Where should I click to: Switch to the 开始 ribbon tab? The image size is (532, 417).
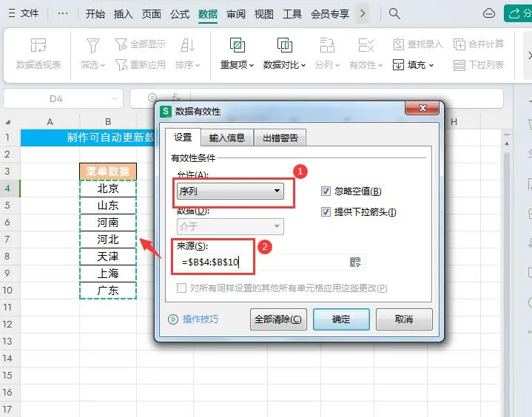(95, 14)
